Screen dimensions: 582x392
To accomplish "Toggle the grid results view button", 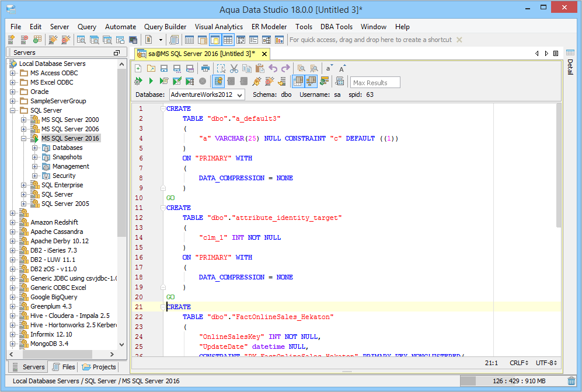I will [298, 81].
